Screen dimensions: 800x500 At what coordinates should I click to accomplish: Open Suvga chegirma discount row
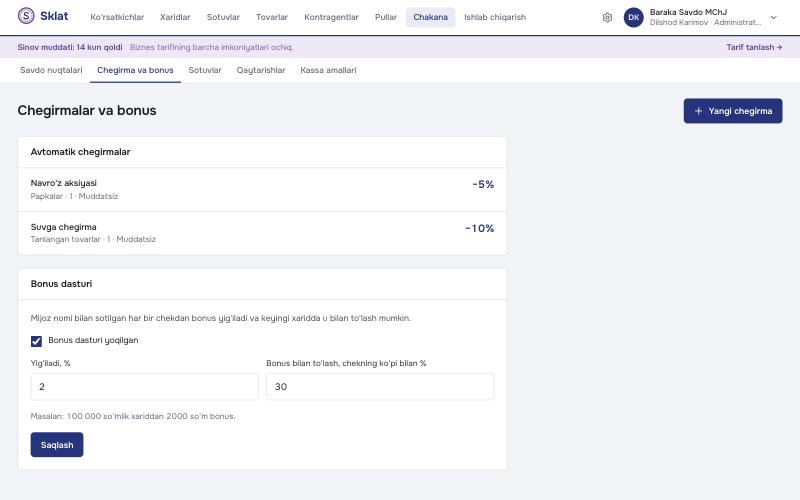262,233
